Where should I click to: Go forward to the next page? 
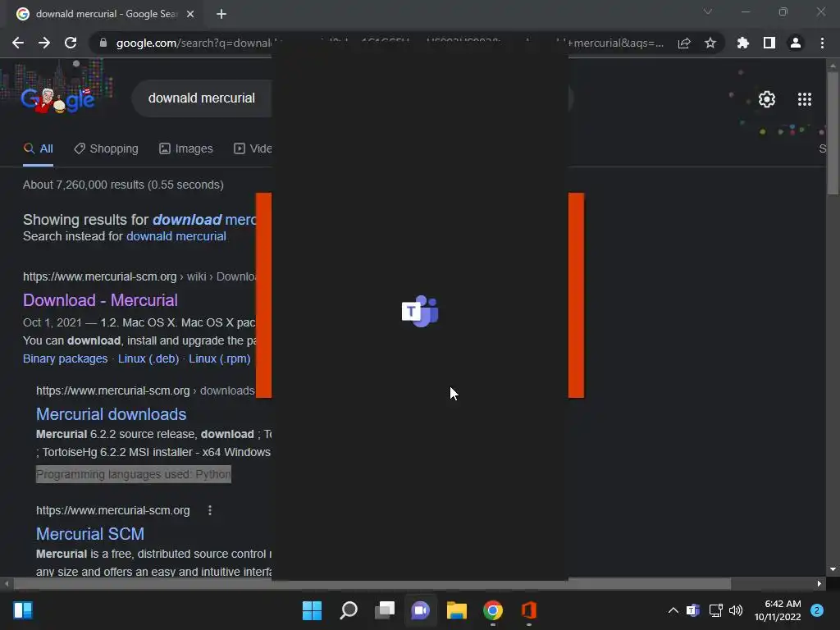pyautogui.click(x=44, y=43)
